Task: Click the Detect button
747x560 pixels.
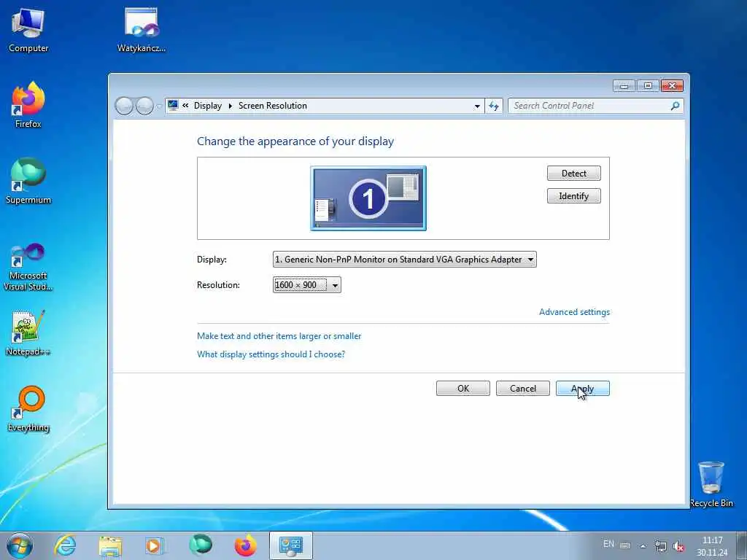Action: [573, 174]
